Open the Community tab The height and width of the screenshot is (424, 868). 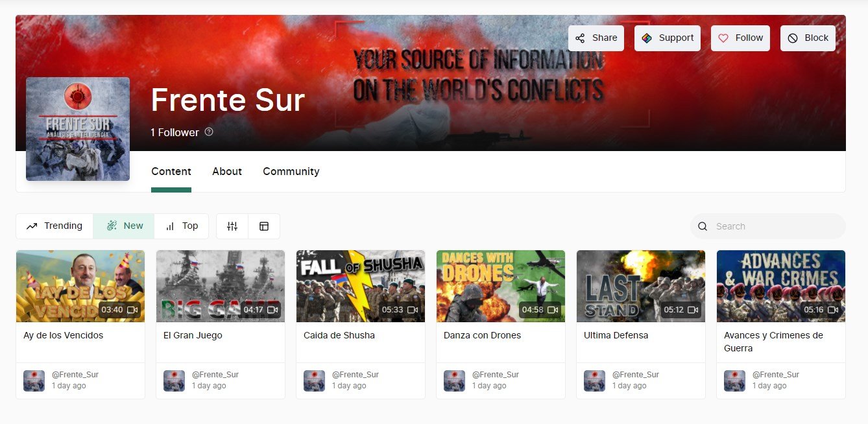pyautogui.click(x=291, y=171)
